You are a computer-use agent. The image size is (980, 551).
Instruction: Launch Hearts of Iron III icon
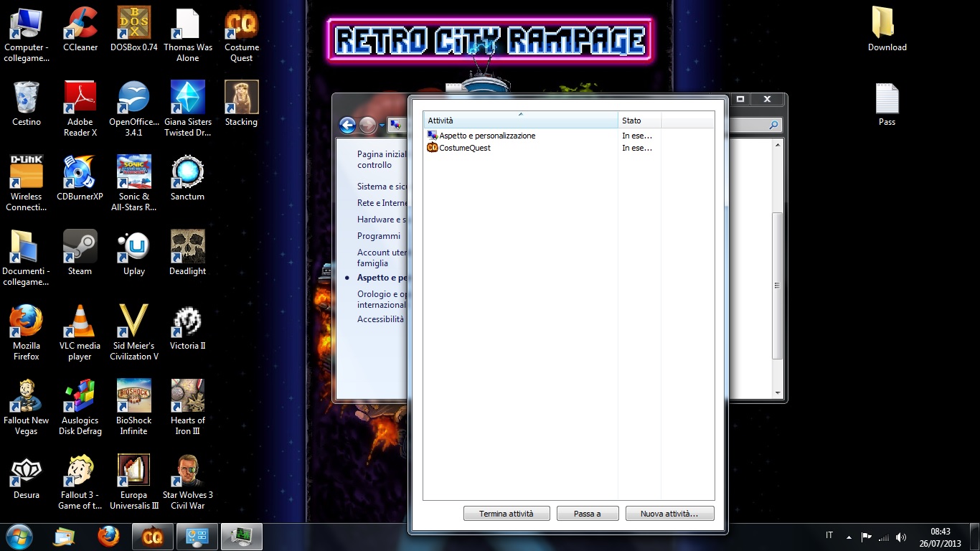[x=188, y=408]
